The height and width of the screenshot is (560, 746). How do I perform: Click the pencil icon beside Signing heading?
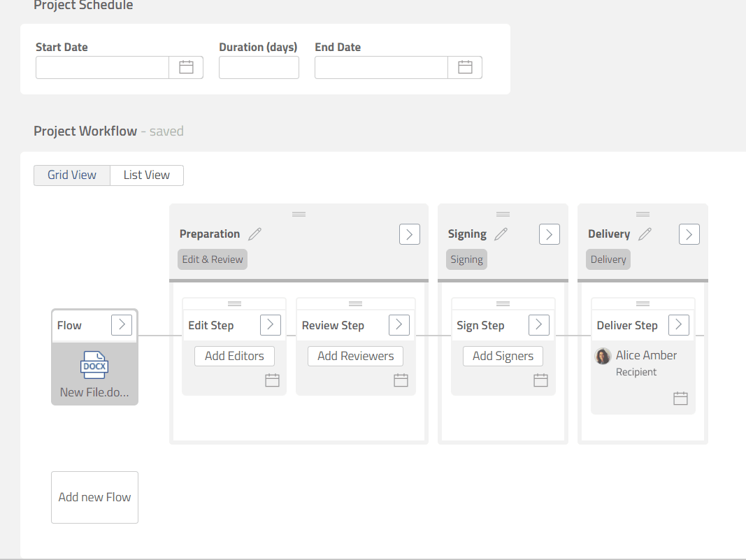[501, 234]
